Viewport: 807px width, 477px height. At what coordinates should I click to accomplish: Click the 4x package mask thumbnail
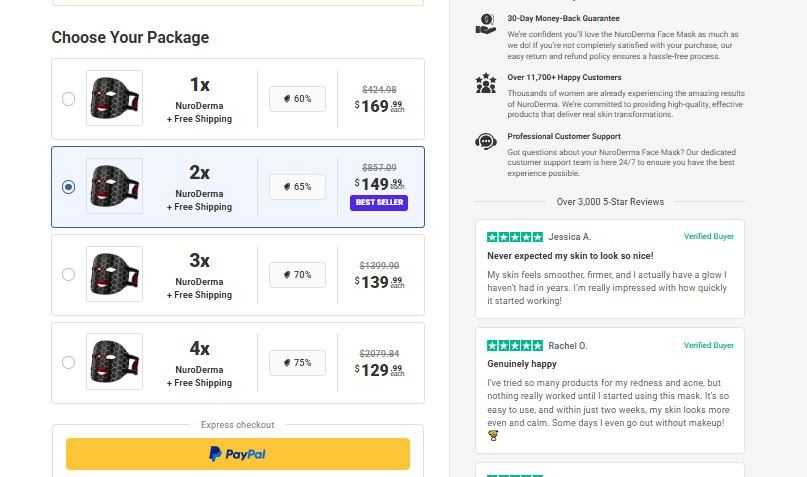pyautogui.click(x=114, y=362)
